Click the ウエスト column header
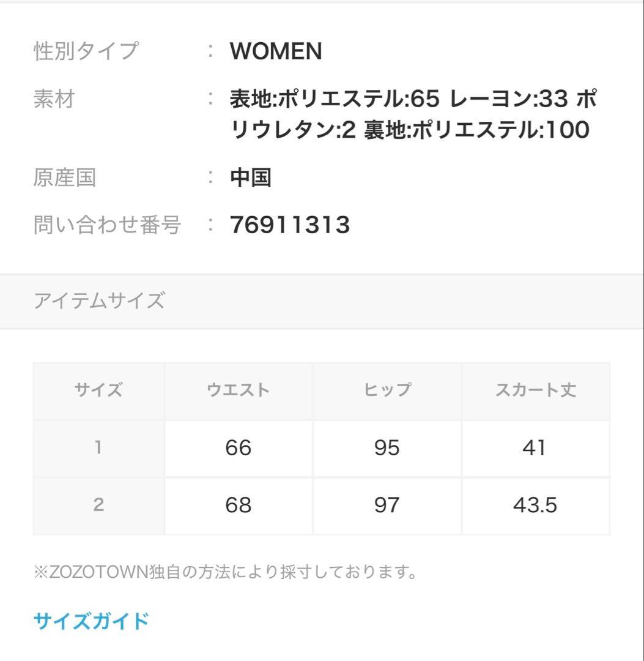The height and width of the screenshot is (661, 644). coord(238,390)
